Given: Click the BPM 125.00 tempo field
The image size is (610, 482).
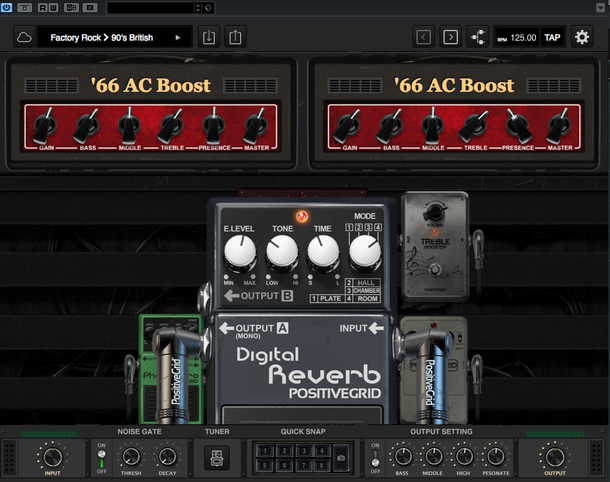Looking at the screenshot, I should pyautogui.click(x=517, y=37).
